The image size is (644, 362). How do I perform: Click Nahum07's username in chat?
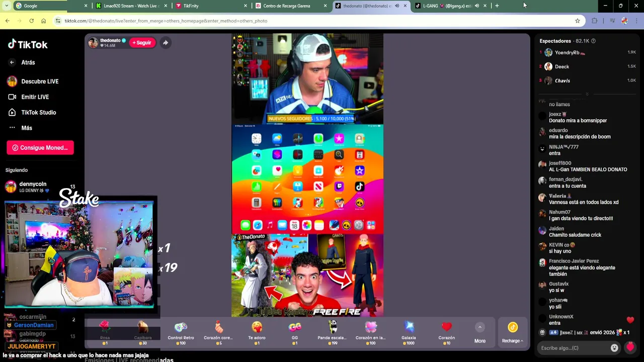[559, 212]
